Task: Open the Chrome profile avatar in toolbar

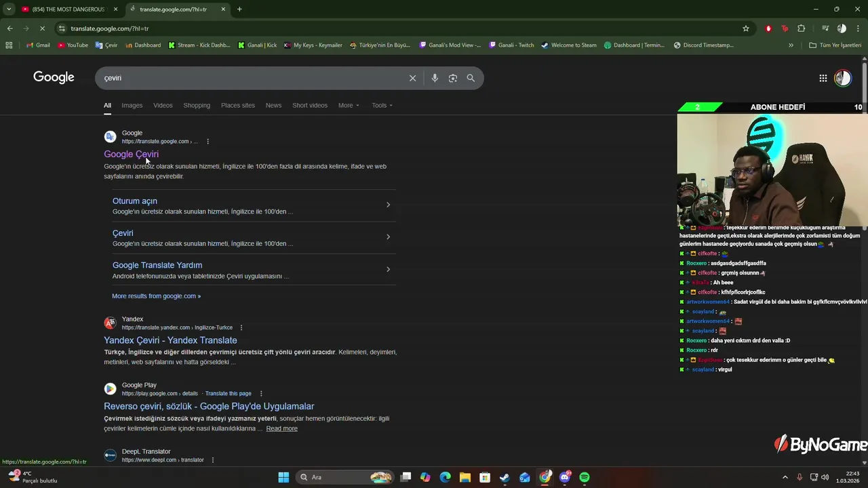Action: (842, 28)
